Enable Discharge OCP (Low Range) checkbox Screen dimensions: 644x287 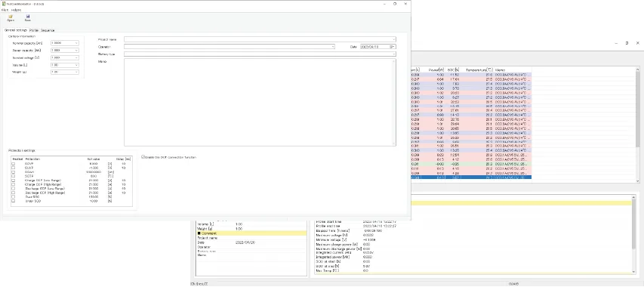click(x=13, y=189)
